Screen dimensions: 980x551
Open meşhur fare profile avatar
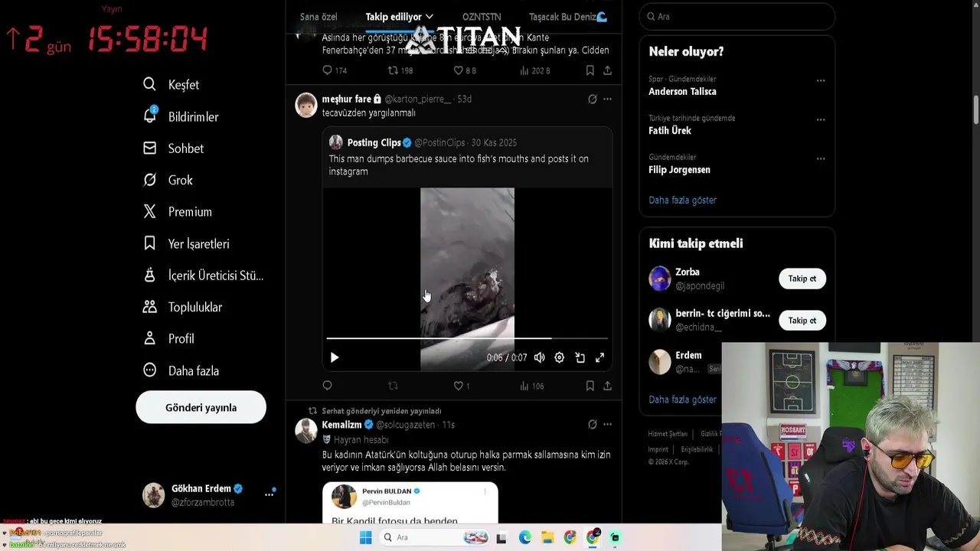(306, 105)
